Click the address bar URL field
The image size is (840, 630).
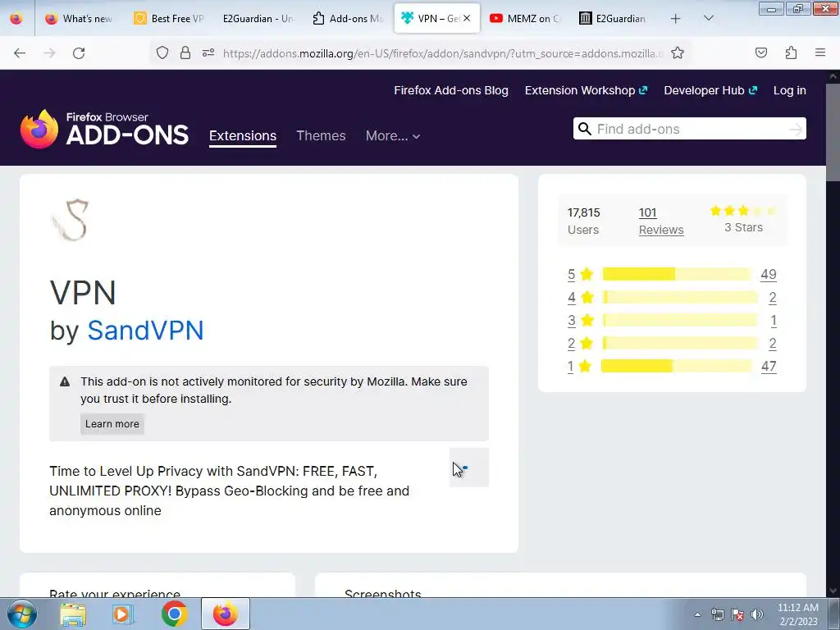pyautogui.click(x=442, y=53)
